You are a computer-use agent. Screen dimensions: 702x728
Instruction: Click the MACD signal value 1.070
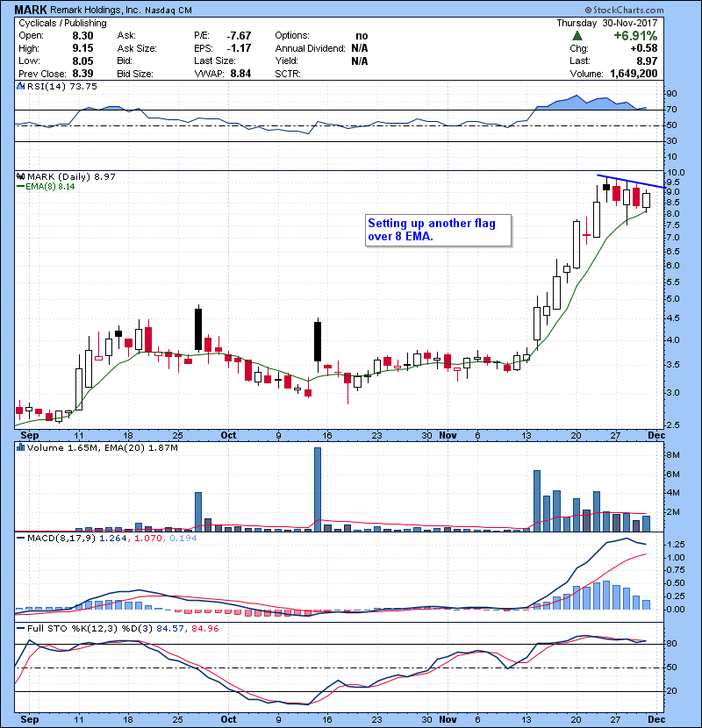tap(148, 539)
